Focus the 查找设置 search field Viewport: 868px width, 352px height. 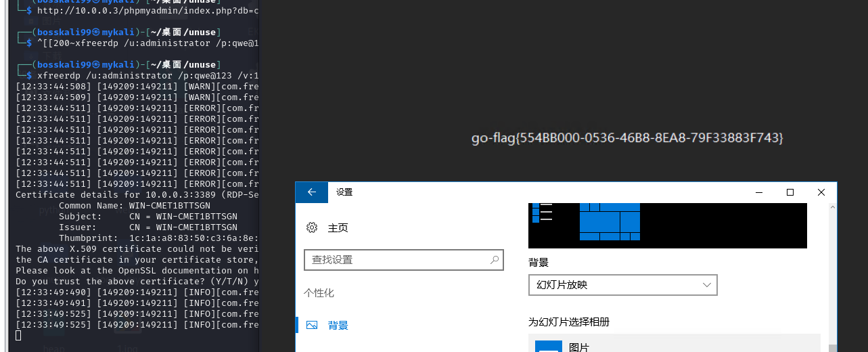tap(404, 259)
